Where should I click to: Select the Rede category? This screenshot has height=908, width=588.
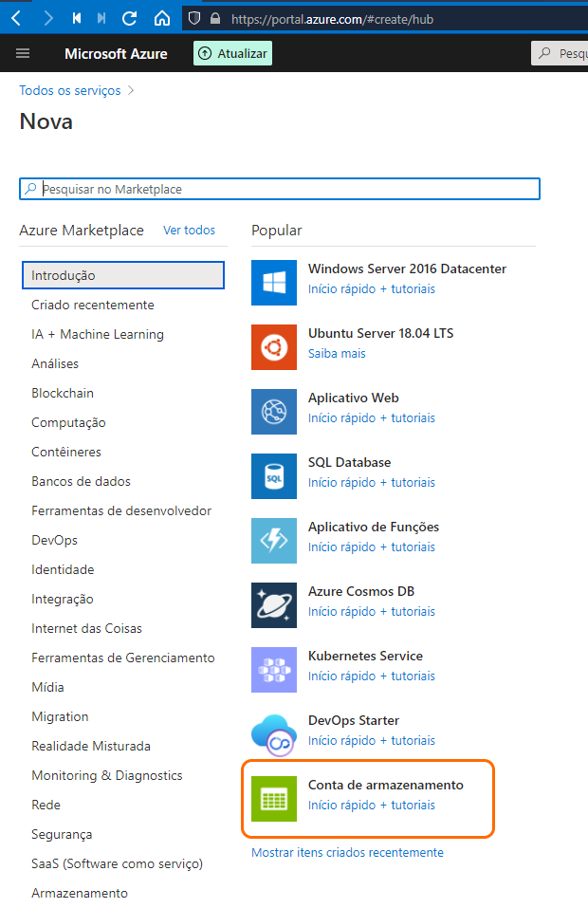tap(46, 805)
